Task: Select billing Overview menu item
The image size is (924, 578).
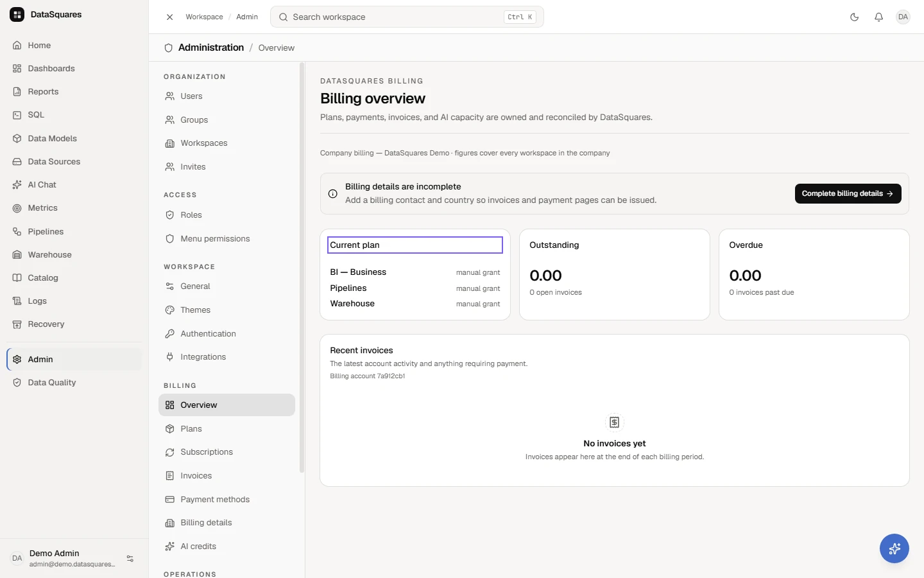Action: click(227, 405)
